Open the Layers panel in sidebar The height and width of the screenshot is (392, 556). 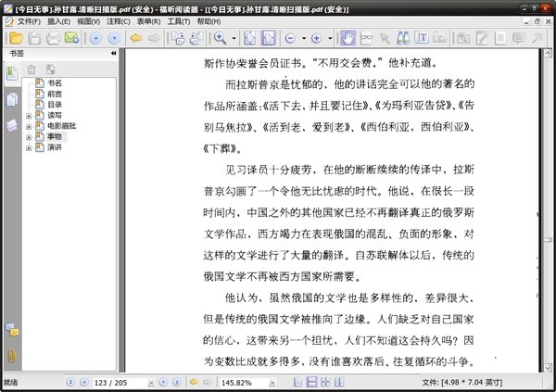12,125
